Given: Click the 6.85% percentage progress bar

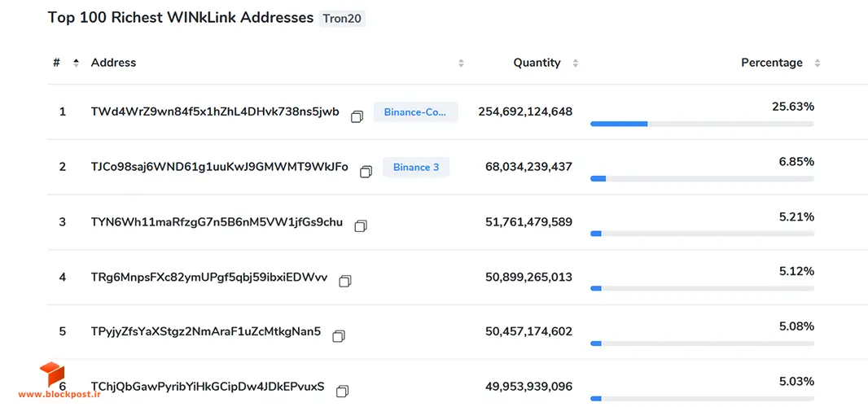Looking at the screenshot, I should point(702,179).
